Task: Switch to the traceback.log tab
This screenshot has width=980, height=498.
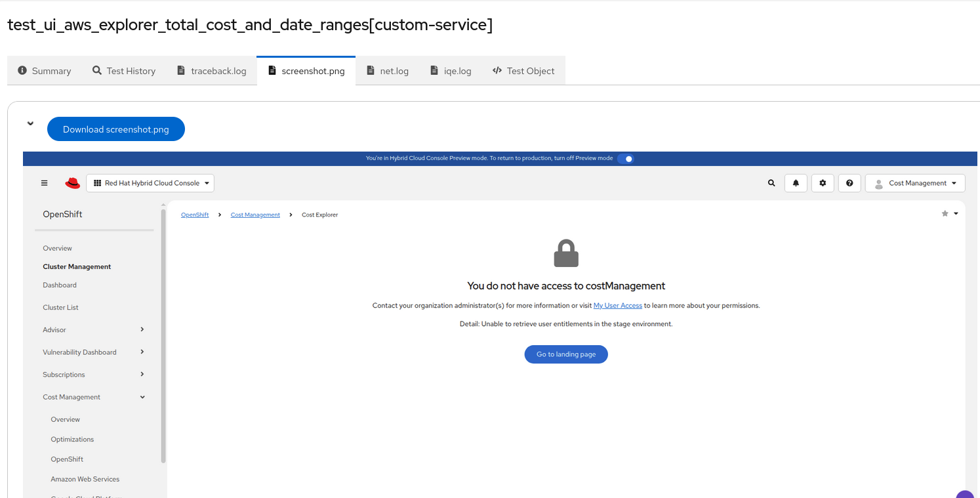Action: 212,71
